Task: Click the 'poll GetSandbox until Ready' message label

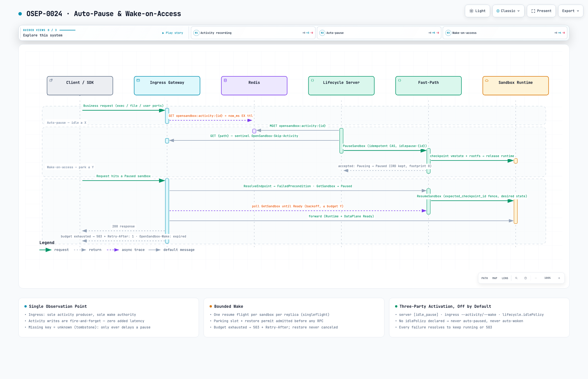Action: point(298,206)
